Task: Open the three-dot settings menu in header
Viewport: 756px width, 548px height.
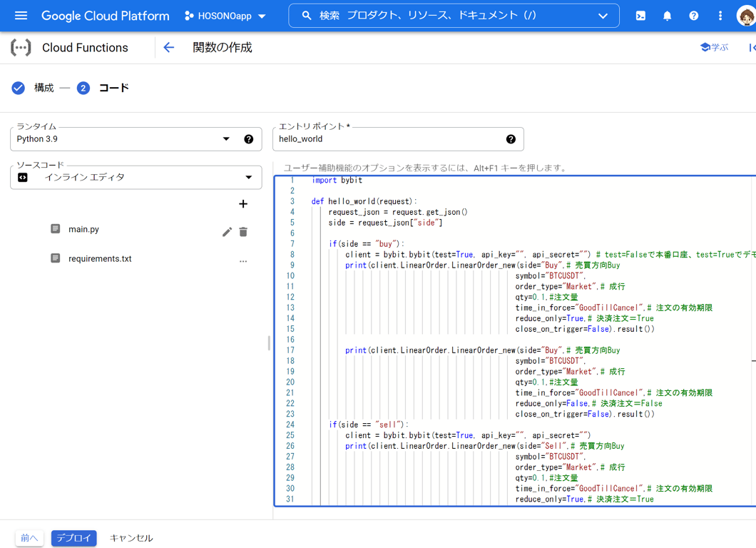Action: point(720,16)
